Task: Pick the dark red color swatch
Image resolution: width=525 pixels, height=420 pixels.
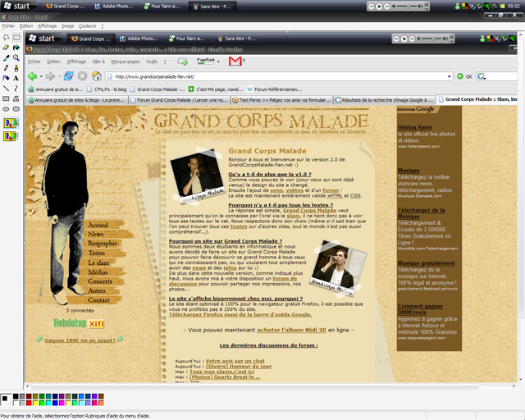Action: [29, 396]
